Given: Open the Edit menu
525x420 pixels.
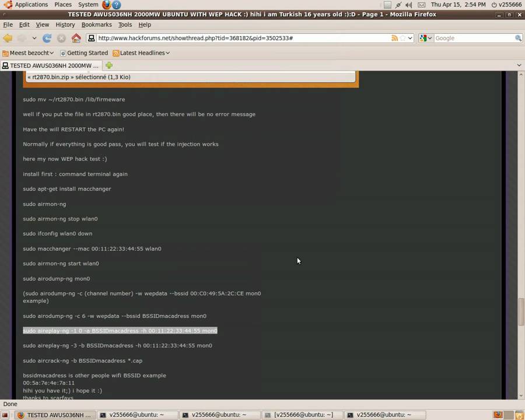Looking at the screenshot, I should [24, 24].
